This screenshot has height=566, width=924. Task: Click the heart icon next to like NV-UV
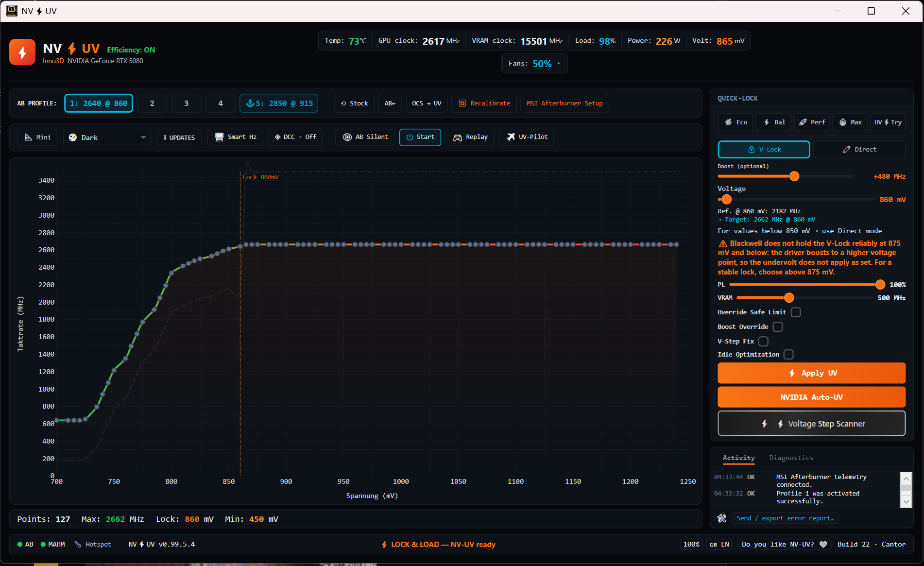click(823, 544)
